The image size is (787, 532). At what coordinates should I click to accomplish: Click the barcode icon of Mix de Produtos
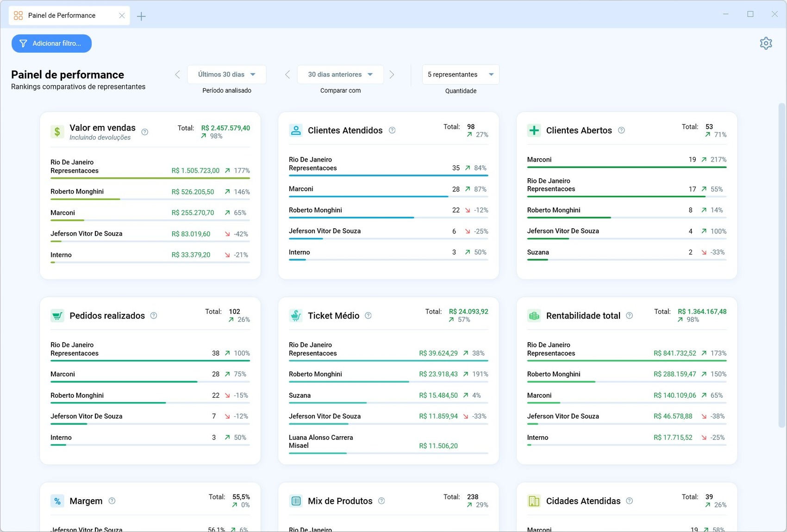(x=295, y=501)
